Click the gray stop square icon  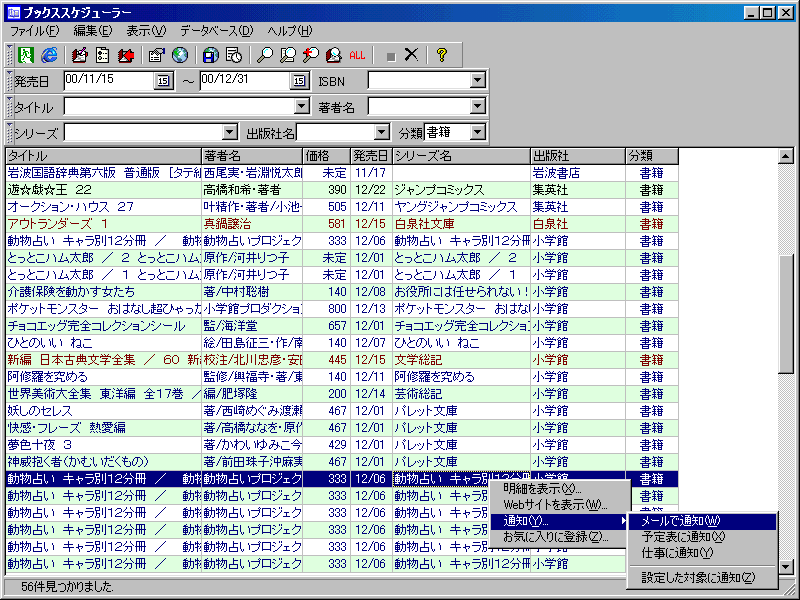coord(391,56)
